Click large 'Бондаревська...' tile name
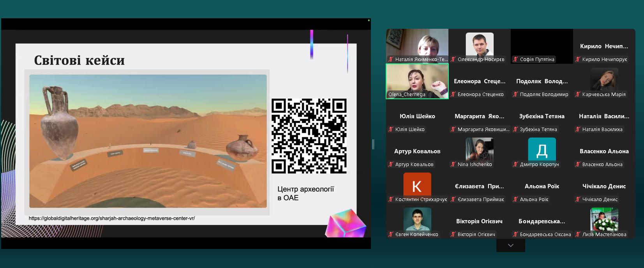Image resolution: width=644 pixels, height=268 pixels. pyautogui.click(x=542, y=221)
